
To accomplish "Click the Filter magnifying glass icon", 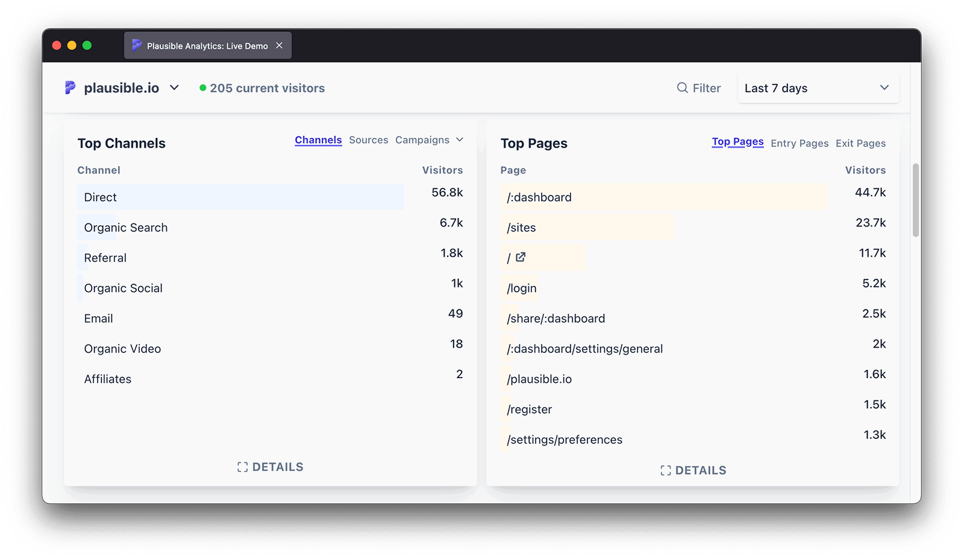I will pos(682,88).
